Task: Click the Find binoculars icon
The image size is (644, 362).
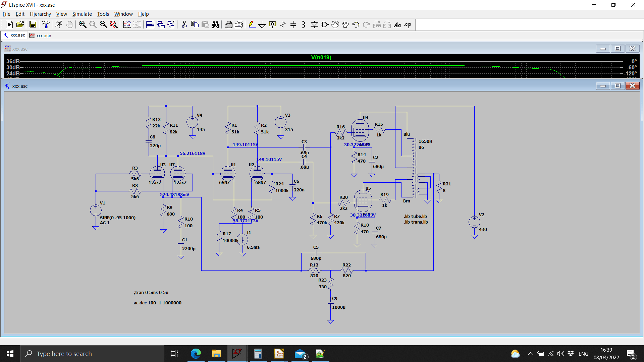Action: pos(215,24)
